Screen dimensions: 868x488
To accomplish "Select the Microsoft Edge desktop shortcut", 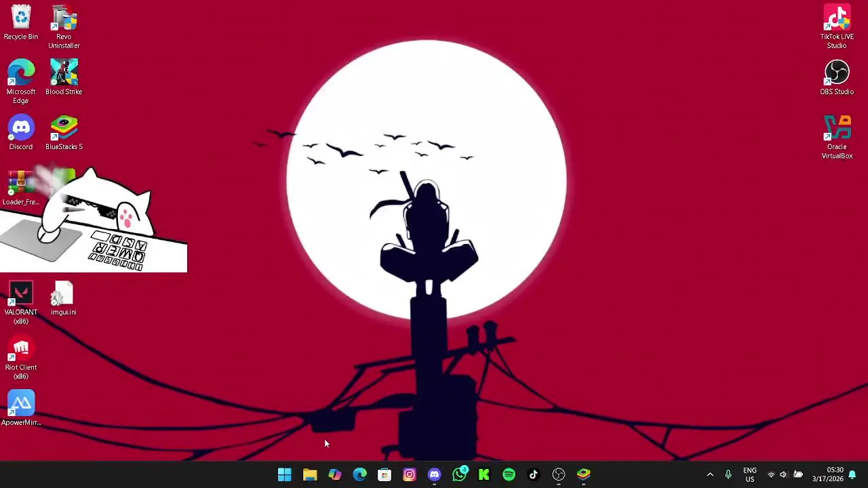I will tap(21, 82).
